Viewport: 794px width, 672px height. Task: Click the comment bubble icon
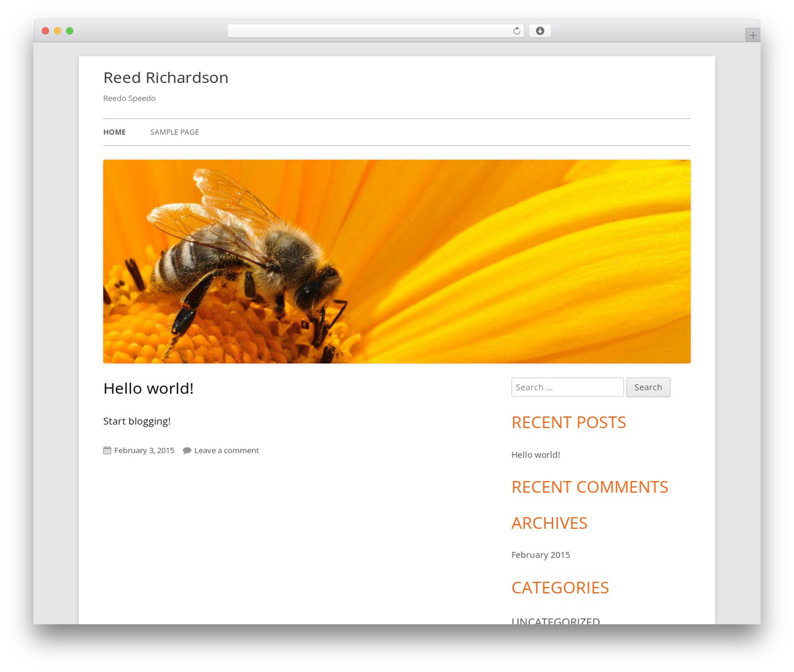(187, 451)
